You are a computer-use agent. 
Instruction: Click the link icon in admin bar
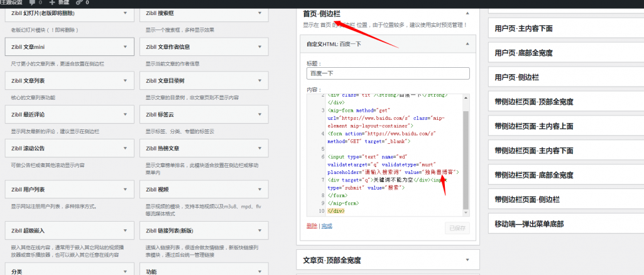[x=79, y=3]
